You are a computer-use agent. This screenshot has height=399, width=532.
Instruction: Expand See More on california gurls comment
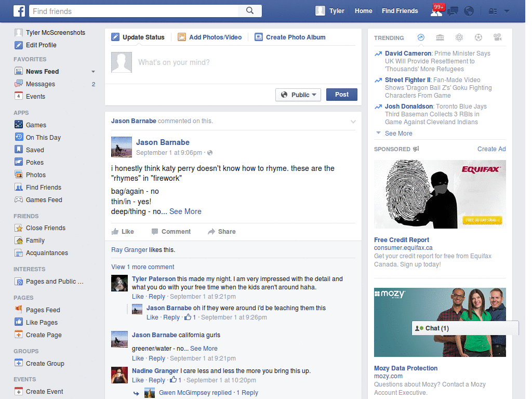click(204, 349)
